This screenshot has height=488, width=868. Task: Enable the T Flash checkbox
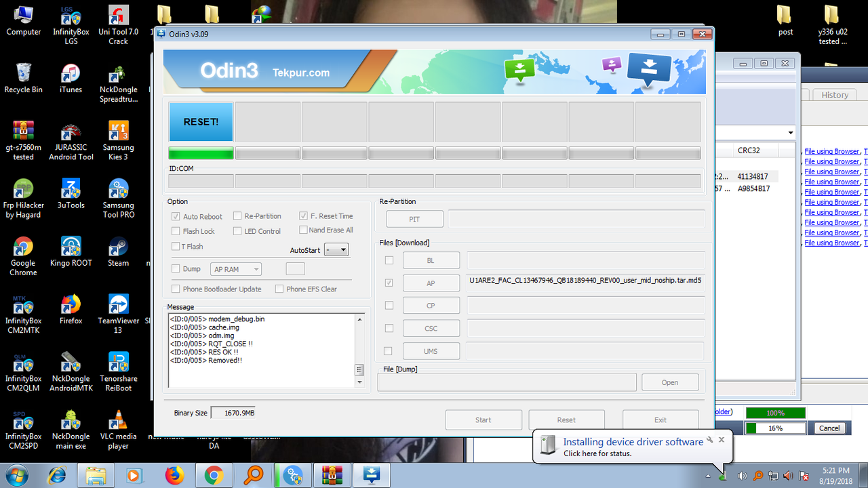[176, 247]
